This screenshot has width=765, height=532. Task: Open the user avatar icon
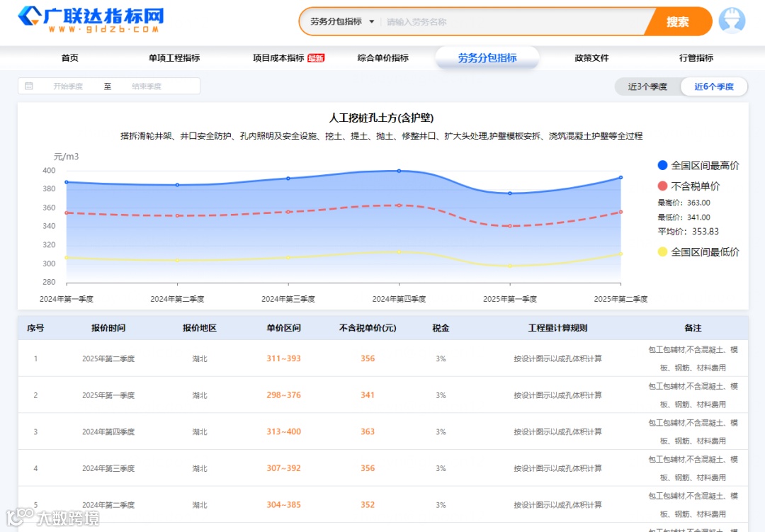click(x=732, y=21)
